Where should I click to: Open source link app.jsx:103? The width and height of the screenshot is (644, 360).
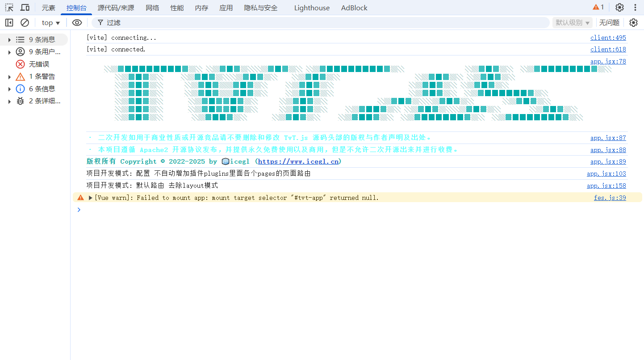606,174
